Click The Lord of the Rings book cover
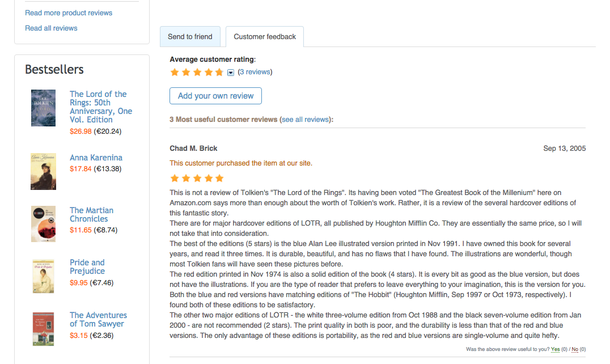Image resolution: width=610 pixels, height=364 pixels. tap(43, 108)
